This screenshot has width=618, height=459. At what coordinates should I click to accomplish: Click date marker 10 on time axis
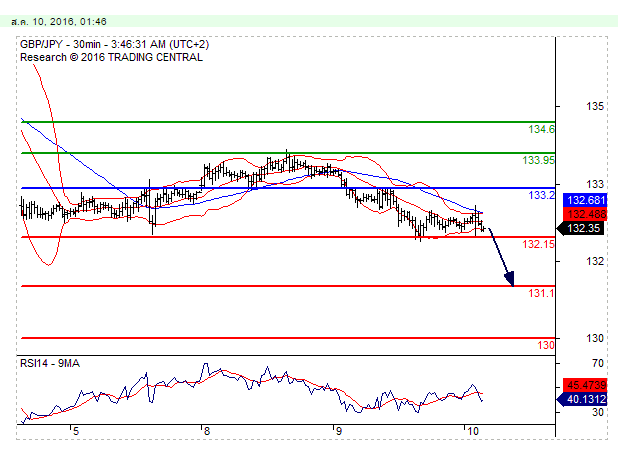(x=473, y=431)
